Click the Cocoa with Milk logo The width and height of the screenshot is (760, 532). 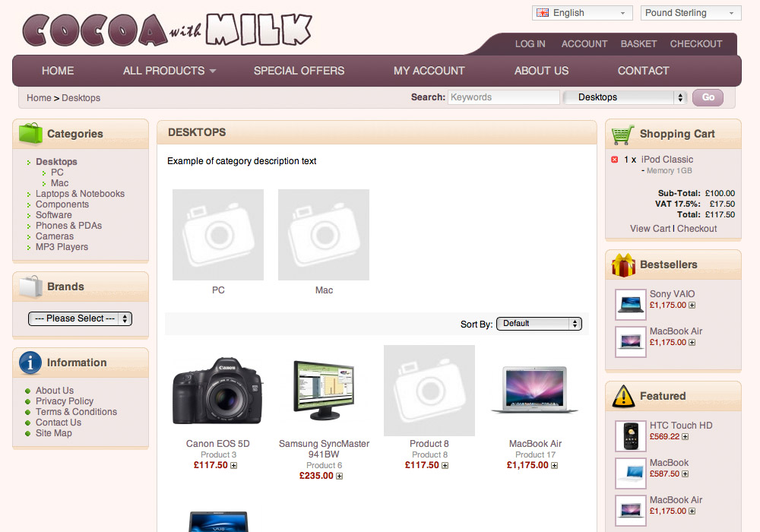coord(167,30)
